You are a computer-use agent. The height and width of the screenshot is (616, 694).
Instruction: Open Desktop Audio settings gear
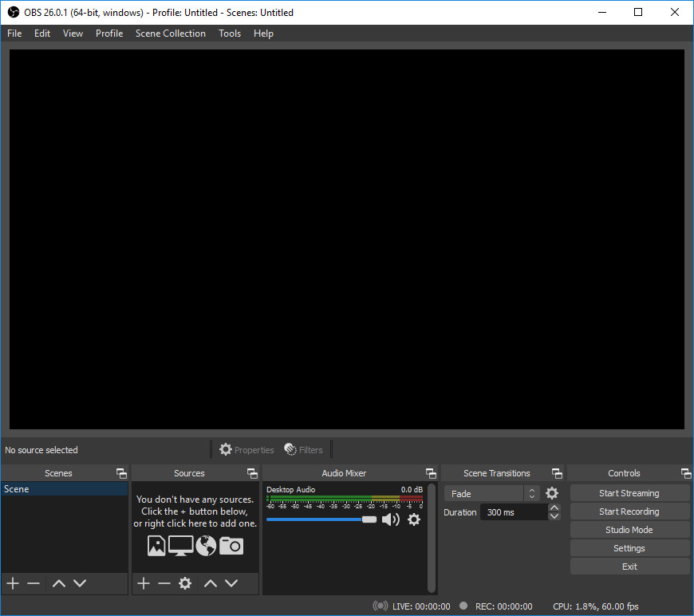tap(413, 519)
